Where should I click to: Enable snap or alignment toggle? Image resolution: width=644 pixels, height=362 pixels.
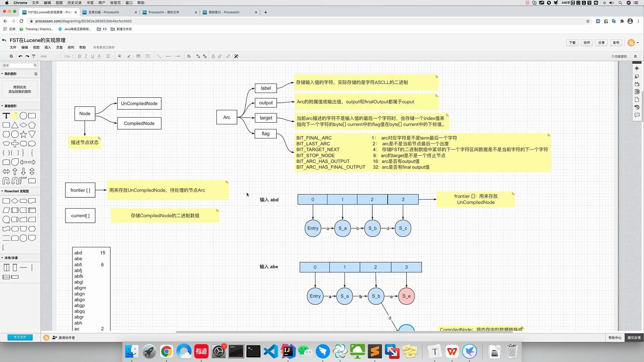236,56
